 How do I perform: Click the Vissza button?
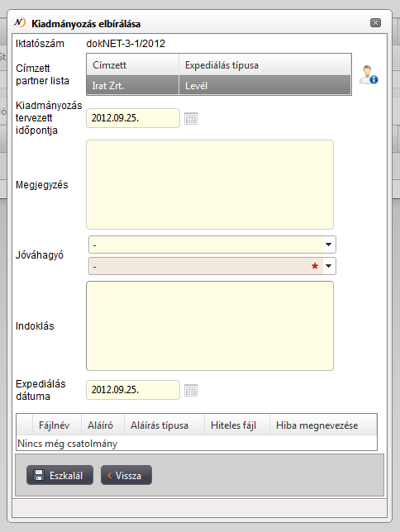pos(126,475)
